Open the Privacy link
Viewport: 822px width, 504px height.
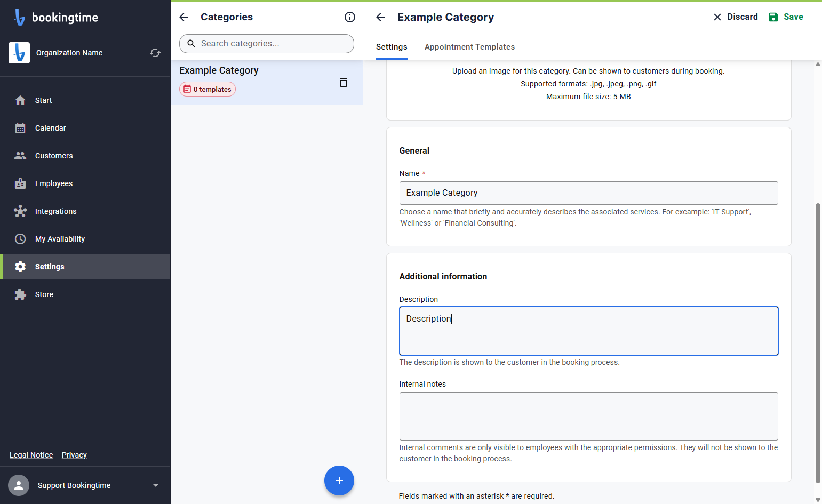(x=74, y=455)
